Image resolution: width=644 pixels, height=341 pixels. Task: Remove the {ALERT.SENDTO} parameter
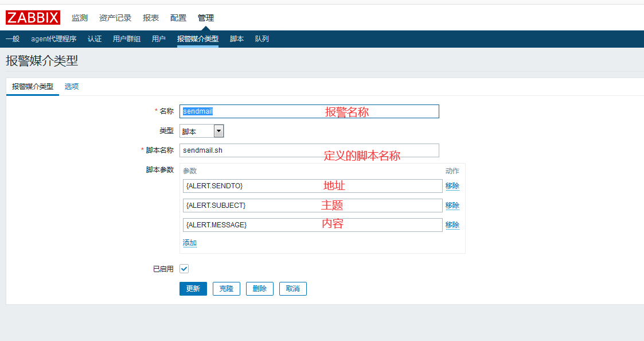coord(452,186)
